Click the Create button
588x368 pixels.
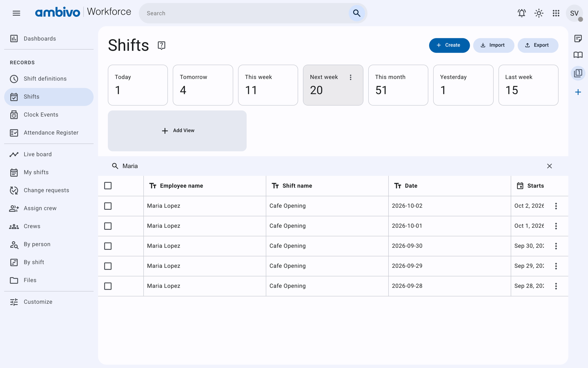click(x=449, y=45)
